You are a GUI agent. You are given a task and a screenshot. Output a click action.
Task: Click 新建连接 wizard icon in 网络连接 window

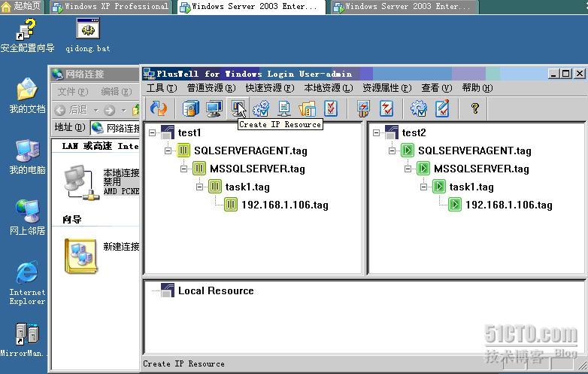click(x=80, y=256)
